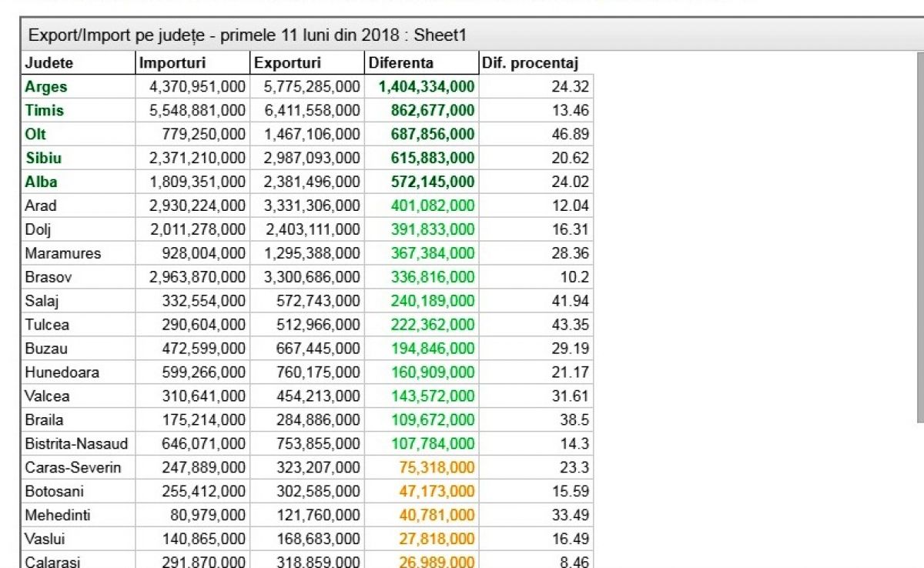Viewport: 924px width, 568px height.
Task: Click the Calarasi row name cell
Action: (x=78, y=561)
